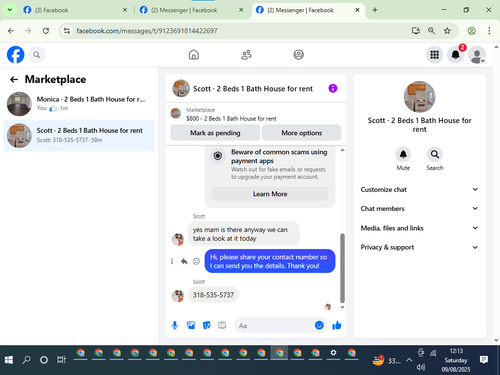Switch to middle Messenger tab
The image size is (500, 375).
pyautogui.click(x=191, y=10)
